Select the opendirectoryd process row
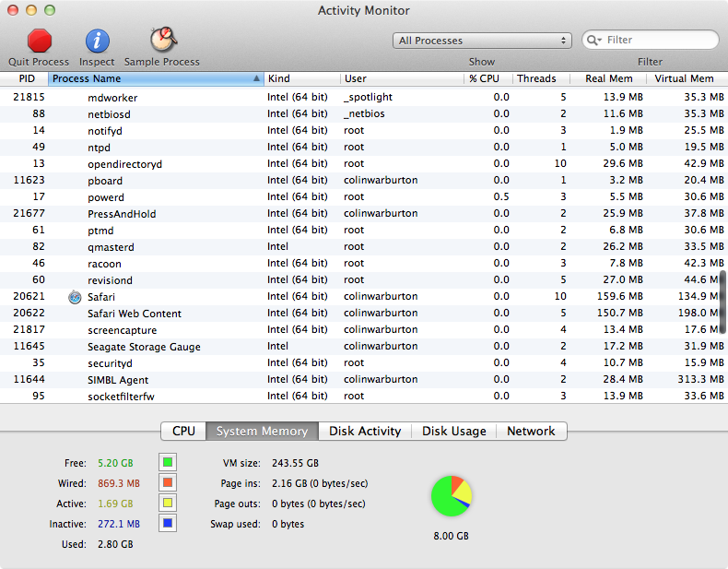Viewport: 728px width, 569px height. (x=364, y=164)
